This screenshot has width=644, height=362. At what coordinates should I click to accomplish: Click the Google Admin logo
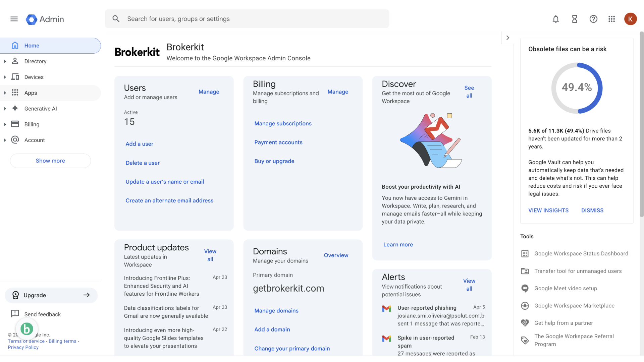tap(45, 19)
